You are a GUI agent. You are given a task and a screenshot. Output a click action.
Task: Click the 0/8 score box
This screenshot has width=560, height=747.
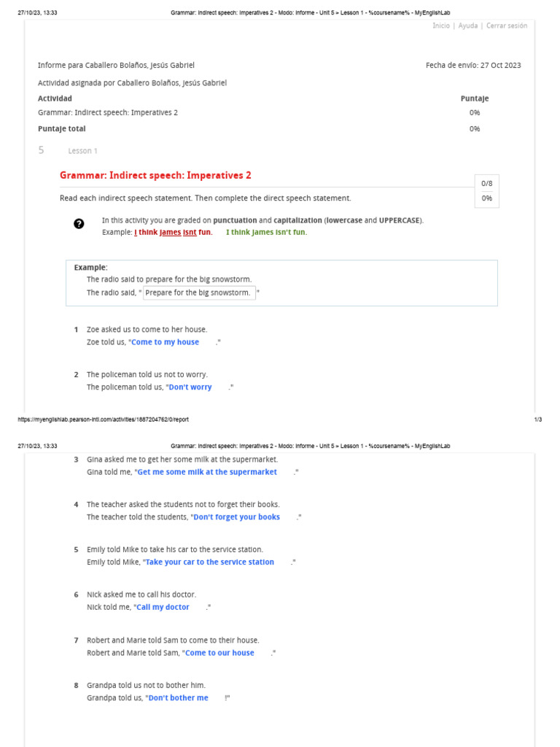[487, 183]
